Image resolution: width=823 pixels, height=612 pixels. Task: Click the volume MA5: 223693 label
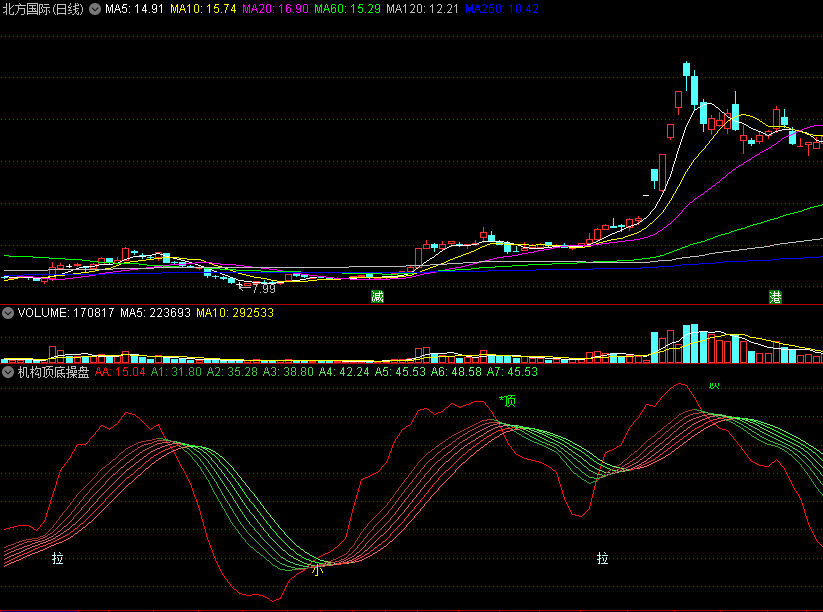click(155, 313)
